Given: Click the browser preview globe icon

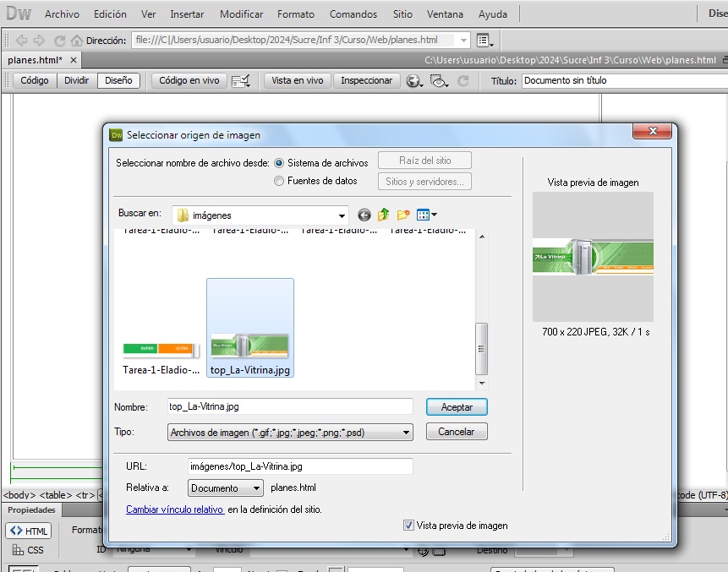Looking at the screenshot, I should (x=413, y=81).
